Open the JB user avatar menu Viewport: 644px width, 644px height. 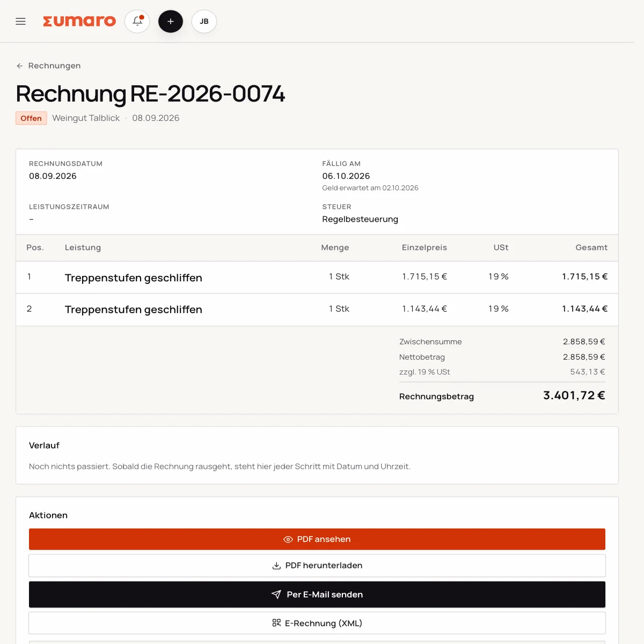(204, 21)
